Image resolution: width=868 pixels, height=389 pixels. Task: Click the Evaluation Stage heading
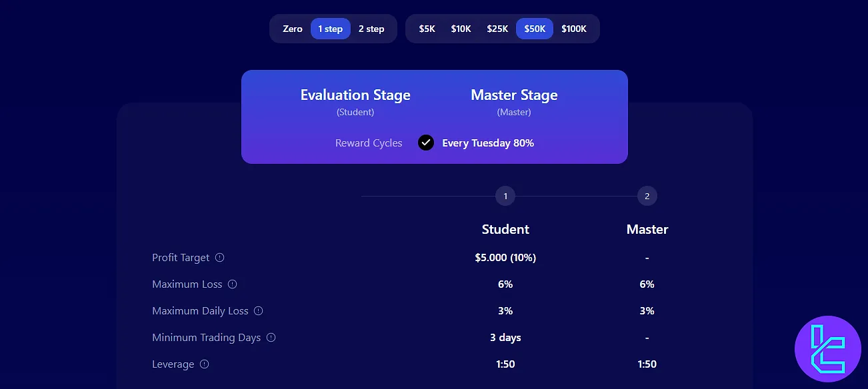pos(355,95)
